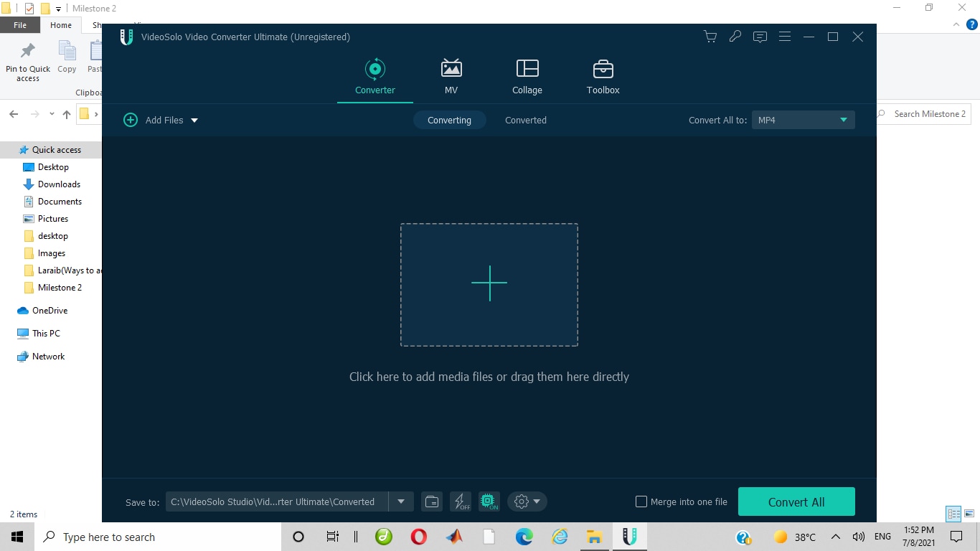Open Downloads in File Explorer sidebar
Viewport: 980px width, 551px height.
point(52,184)
